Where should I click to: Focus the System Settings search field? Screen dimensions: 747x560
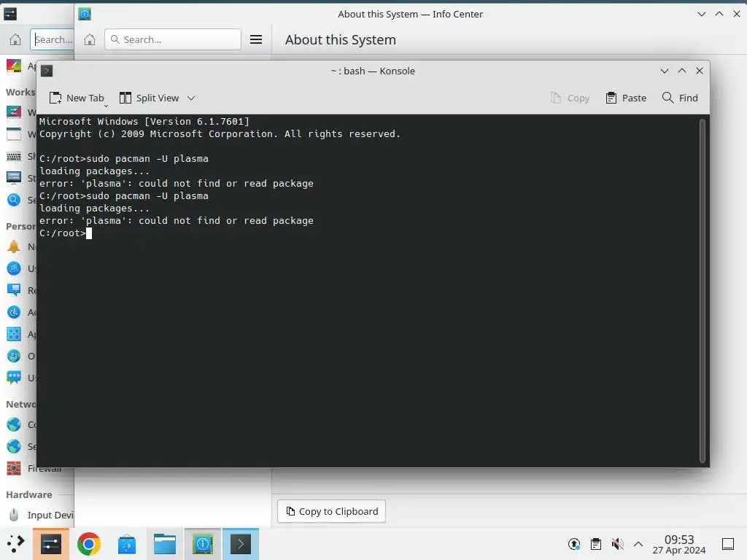pyautogui.click(x=53, y=39)
